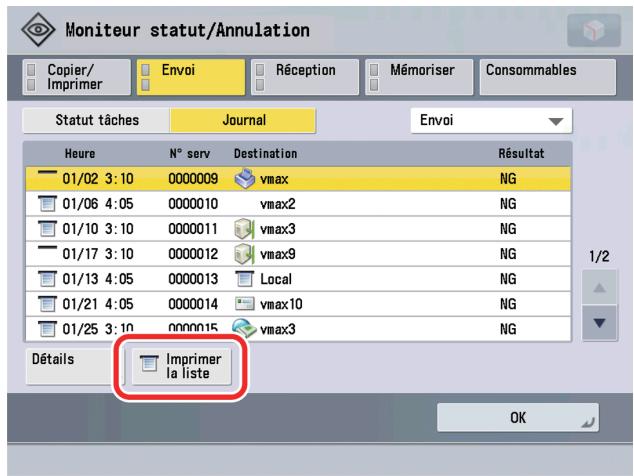Click NG result for job 0000012
This screenshot has height=476, width=634.
pyautogui.click(x=508, y=254)
